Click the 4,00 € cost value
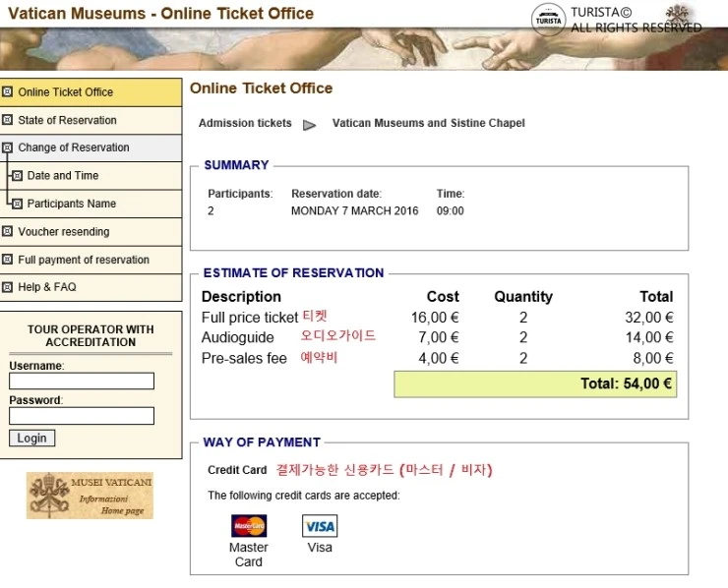Screen dimensions: 728x588 pos(439,358)
